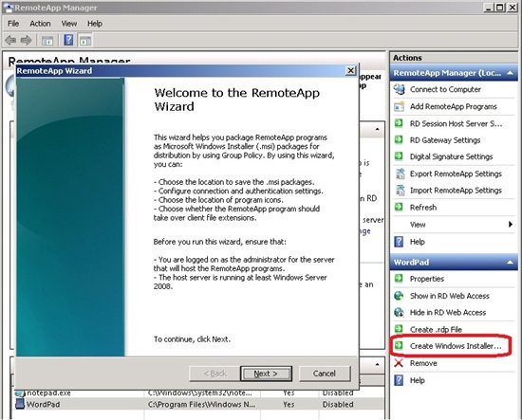The height and width of the screenshot is (420, 522).
Task: Open the View menu in menu bar
Action: point(69,24)
